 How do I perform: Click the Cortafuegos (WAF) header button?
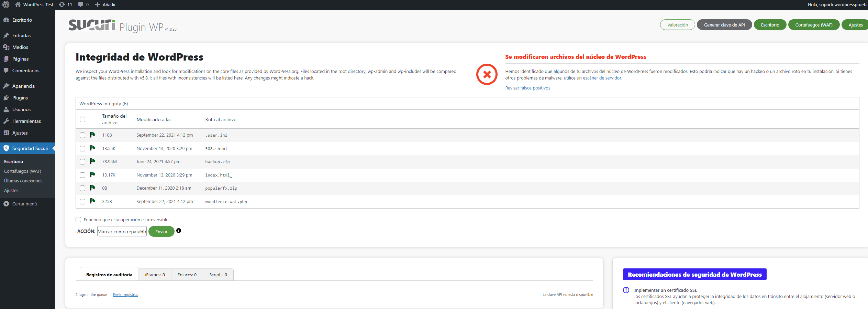click(814, 25)
